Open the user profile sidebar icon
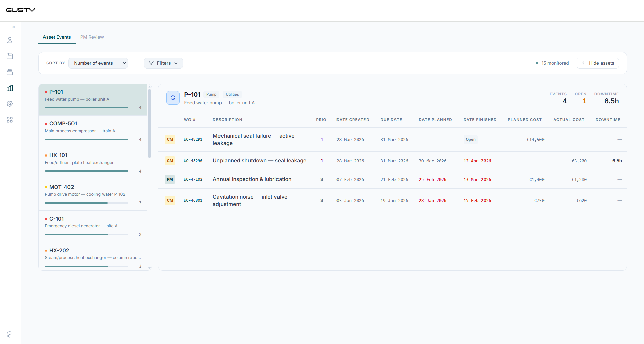The height and width of the screenshot is (344, 644). coord(10,40)
